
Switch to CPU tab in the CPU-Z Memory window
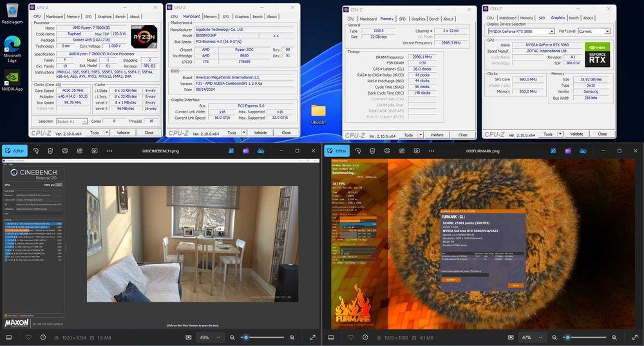[x=351, y=19]
